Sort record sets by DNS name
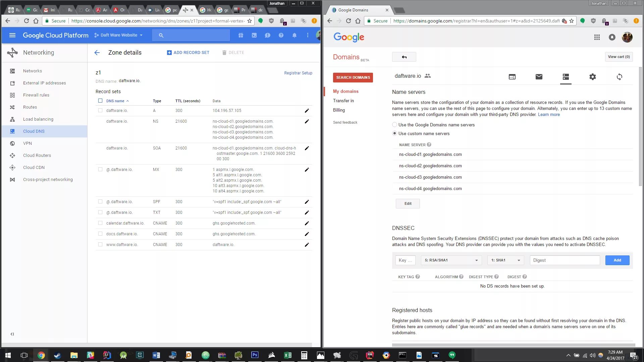This screenshot has height=362, width=644. coord(117,101)
